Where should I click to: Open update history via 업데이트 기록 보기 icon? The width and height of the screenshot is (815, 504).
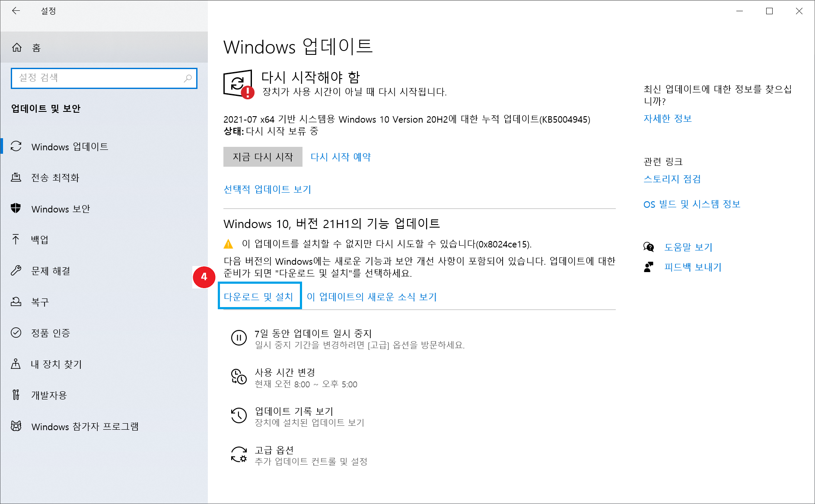coord(239,415)
